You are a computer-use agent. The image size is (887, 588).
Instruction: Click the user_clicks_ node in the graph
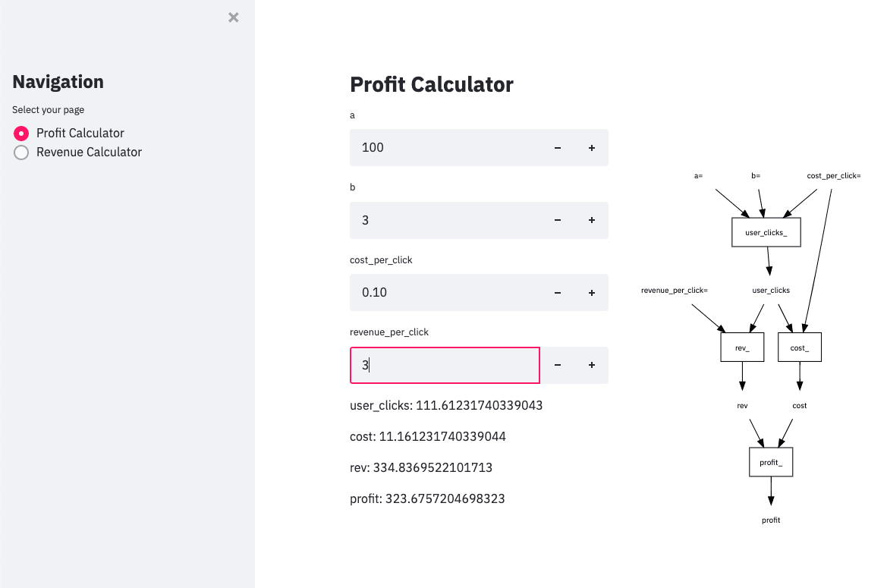(x=766, y=232)
